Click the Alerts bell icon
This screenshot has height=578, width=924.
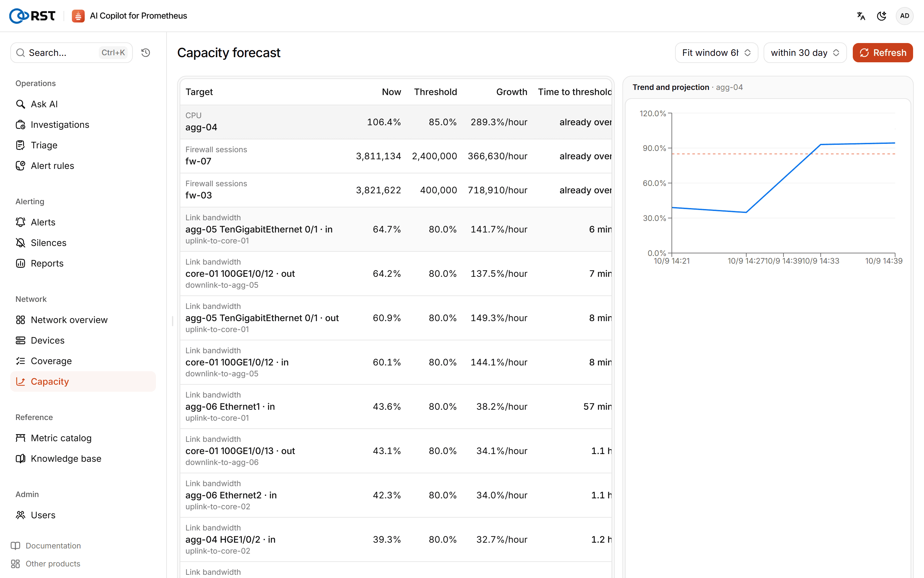21,222
